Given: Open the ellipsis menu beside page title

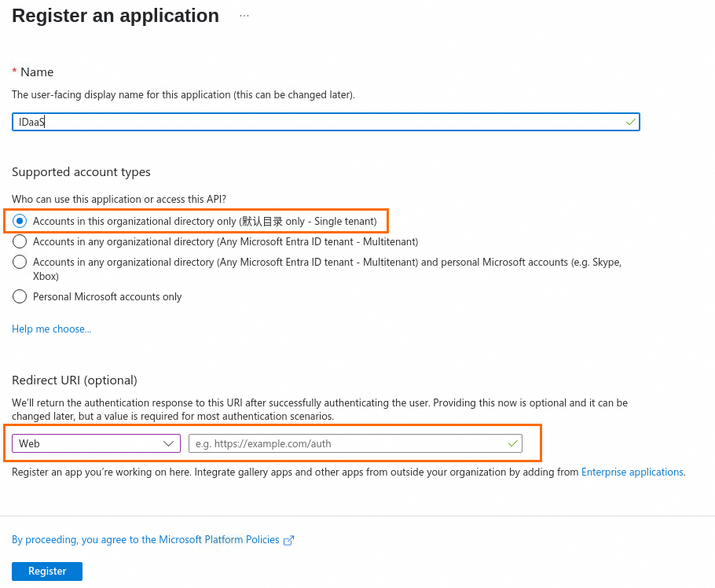Looking at the screenshot, I should point(244,16).
